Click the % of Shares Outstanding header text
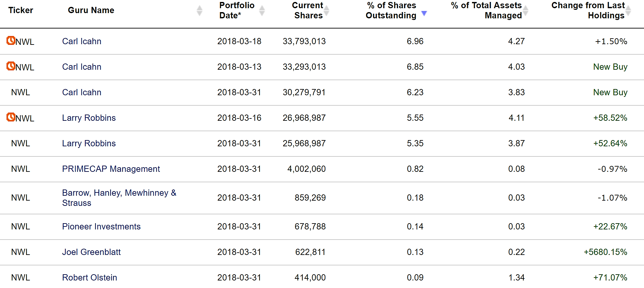 (x=391, y=10)
